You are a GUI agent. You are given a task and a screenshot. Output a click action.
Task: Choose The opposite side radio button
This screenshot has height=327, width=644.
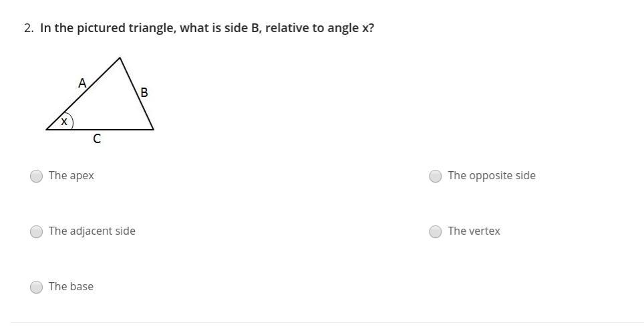coord(436,176)
